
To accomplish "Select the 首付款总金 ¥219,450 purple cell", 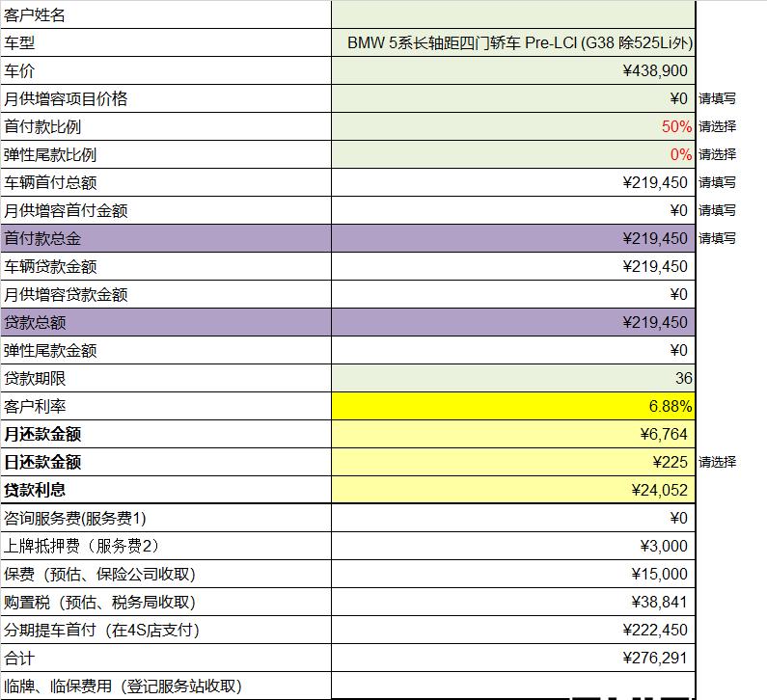I will click(513, 238).
